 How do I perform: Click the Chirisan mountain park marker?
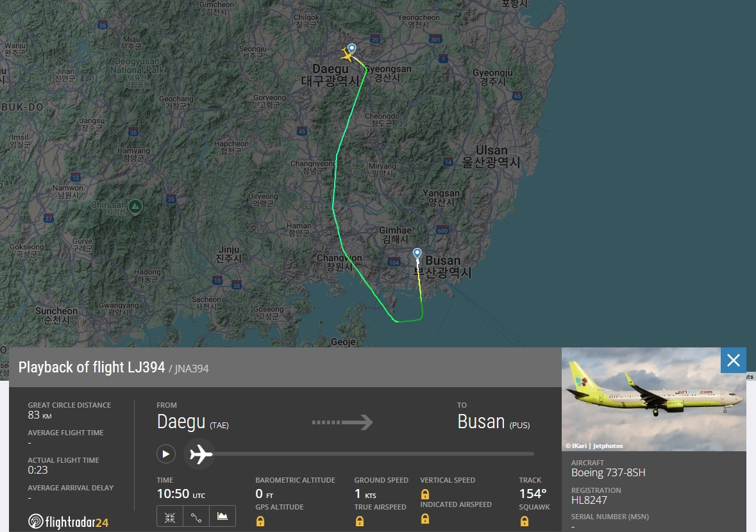tap(135, 207)
